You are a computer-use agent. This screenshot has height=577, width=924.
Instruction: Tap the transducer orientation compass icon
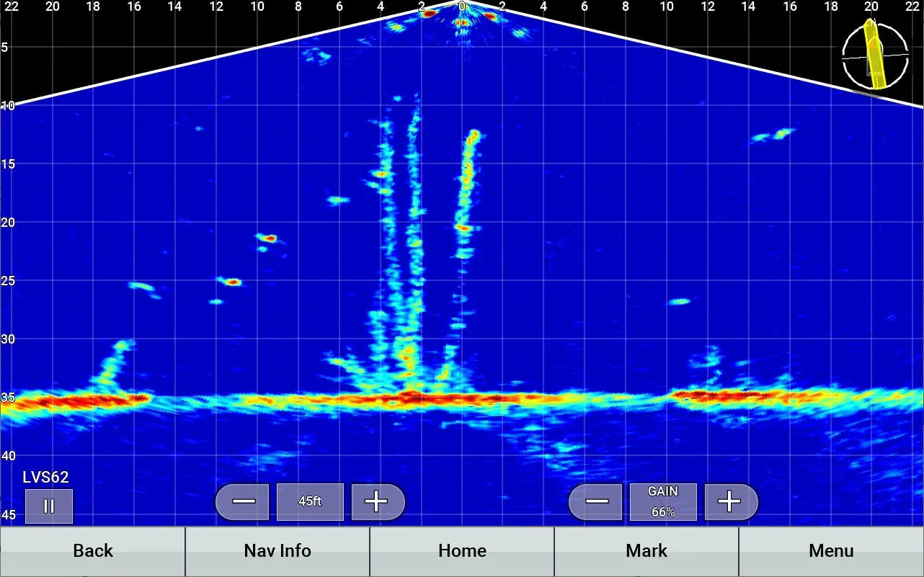coord(875,55)
